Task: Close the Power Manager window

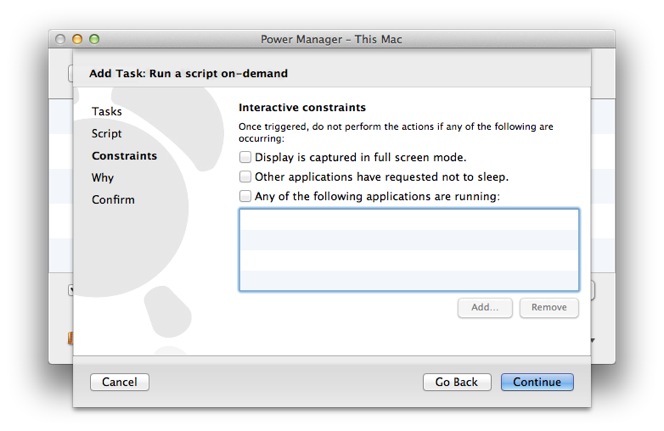Action: coord(60,39)
